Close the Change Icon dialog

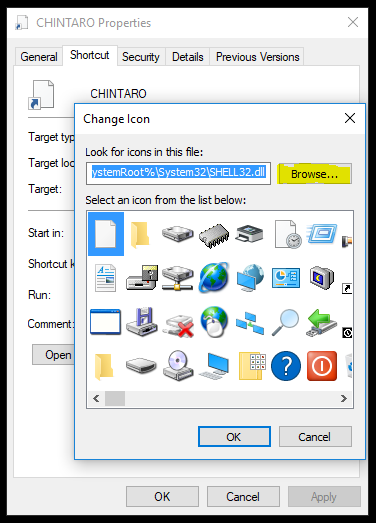[350, 118]
